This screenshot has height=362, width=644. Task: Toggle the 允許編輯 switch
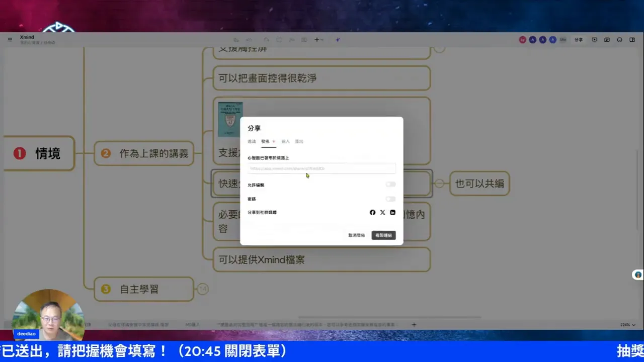point(390,185)
